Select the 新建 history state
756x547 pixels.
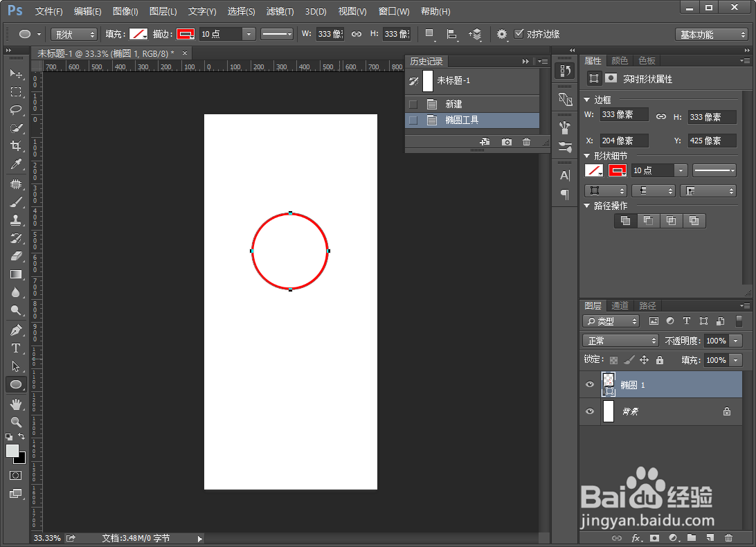coord(472,104)
